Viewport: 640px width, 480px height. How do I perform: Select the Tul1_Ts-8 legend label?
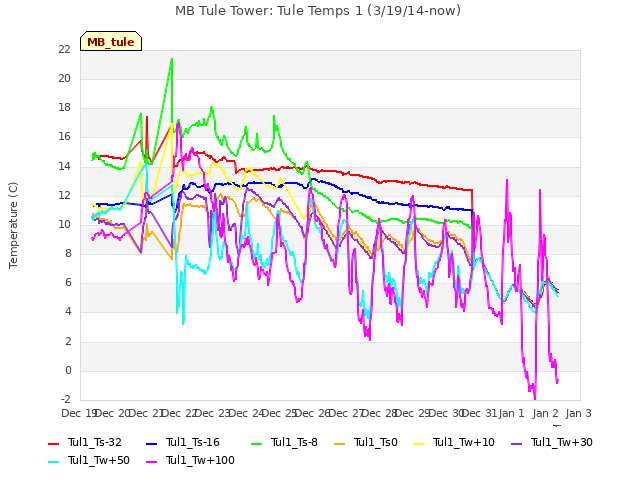pyautogui.click(x=294, y=442)
